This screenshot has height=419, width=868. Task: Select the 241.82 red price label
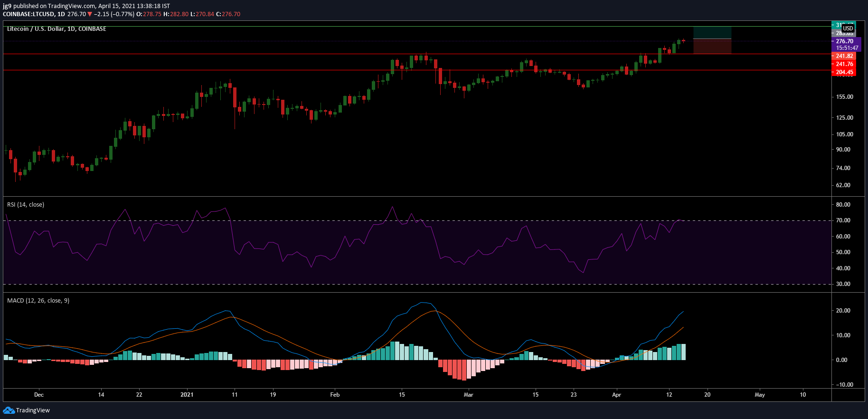pyautogui.click(x=844, y=56)
